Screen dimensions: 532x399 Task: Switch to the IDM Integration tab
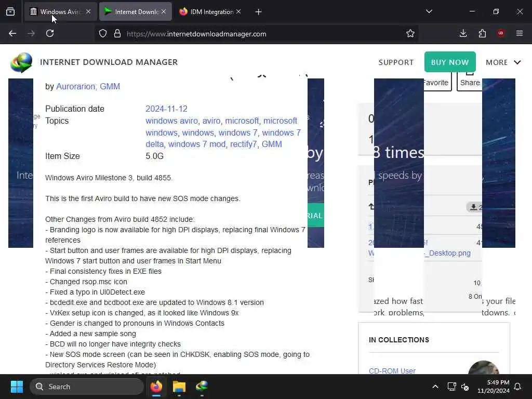pyautogui.click(x=211, y=12)
